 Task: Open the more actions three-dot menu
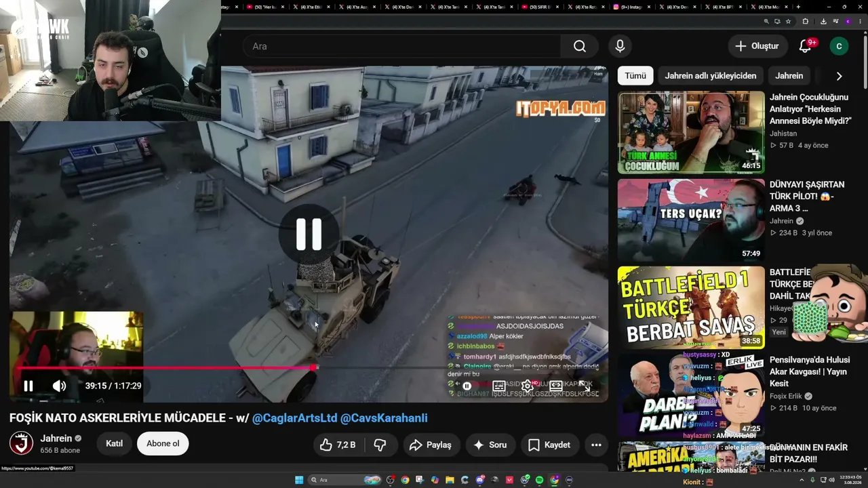pyautogui.click(x=596, y=445)
